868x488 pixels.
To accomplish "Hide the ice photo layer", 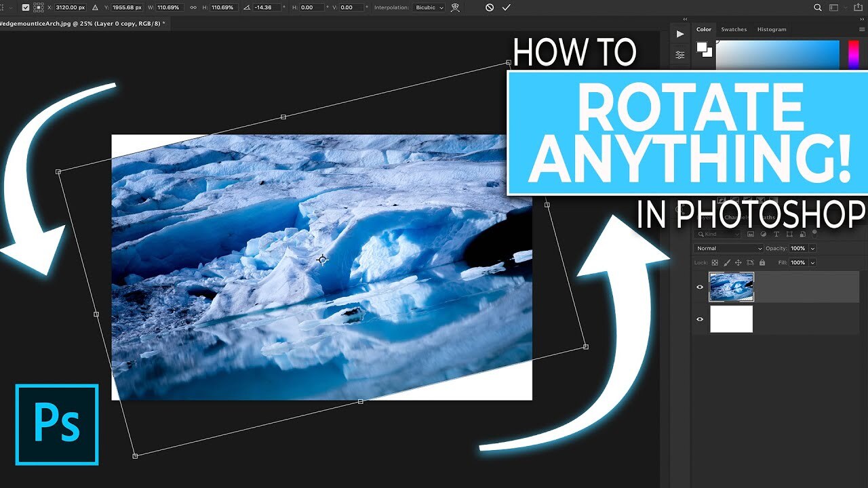I will click(x=700, y=287).
